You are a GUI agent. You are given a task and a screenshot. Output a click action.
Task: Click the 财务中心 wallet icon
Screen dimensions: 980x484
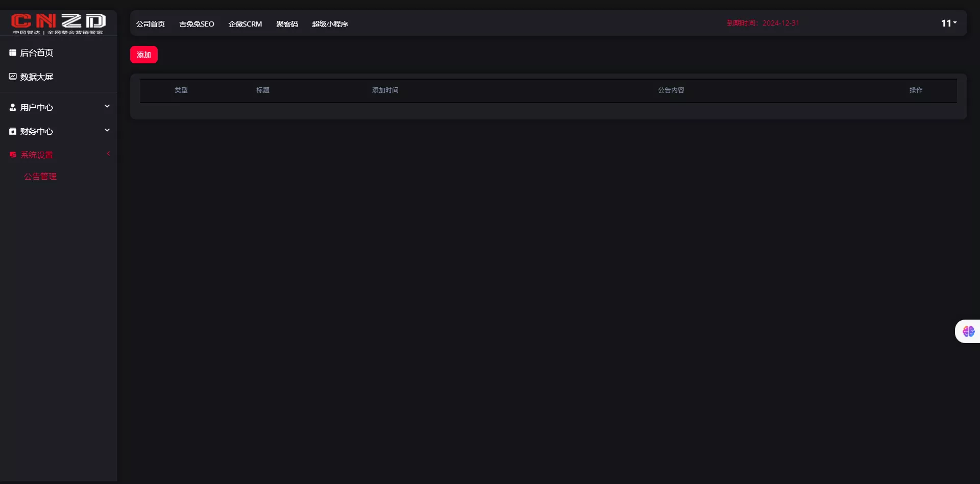coord(13,131)
